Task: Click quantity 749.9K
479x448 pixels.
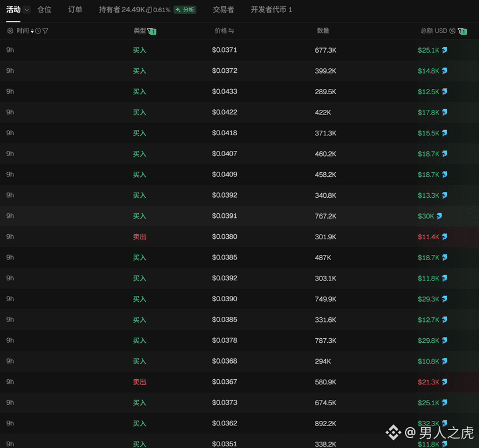Action: pos(326,299)
